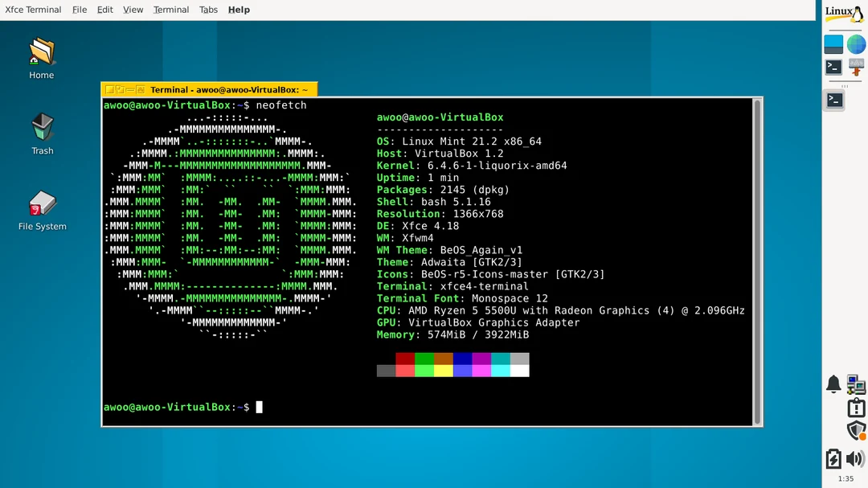Open the web browser globe icon
Image resolution: width=868 pixels, height=488 pixels.
(856, 44)
